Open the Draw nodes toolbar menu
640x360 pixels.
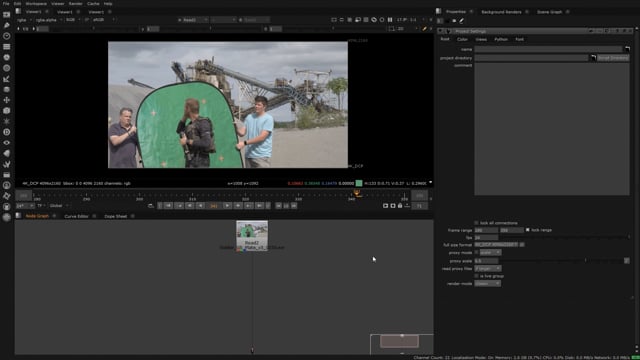[x=7, y=25]
